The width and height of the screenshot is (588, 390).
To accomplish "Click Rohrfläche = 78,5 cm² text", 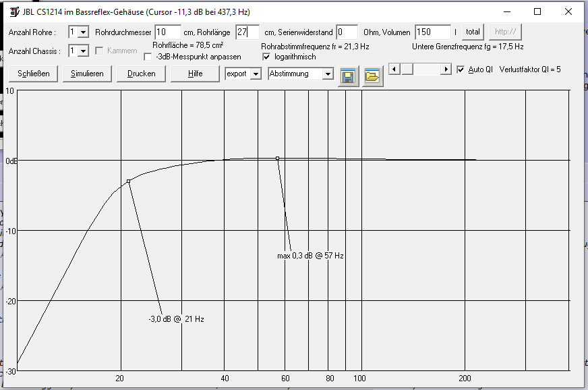I will [188, 45].
